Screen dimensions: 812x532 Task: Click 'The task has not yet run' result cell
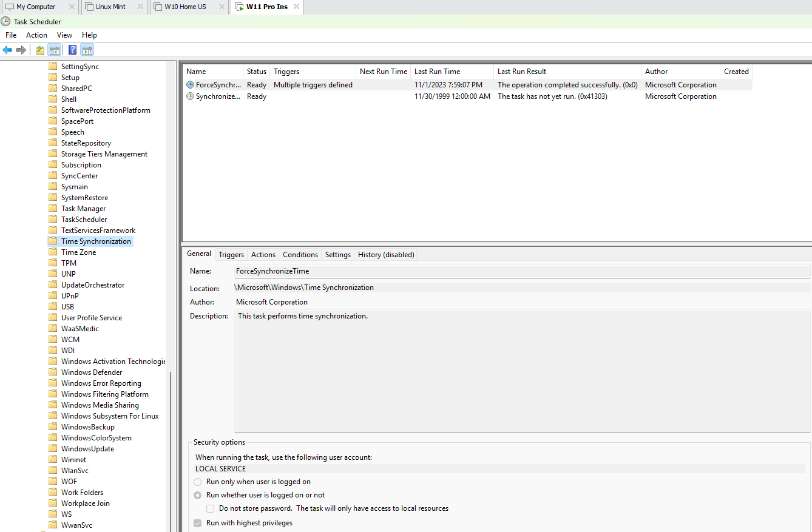552,96
